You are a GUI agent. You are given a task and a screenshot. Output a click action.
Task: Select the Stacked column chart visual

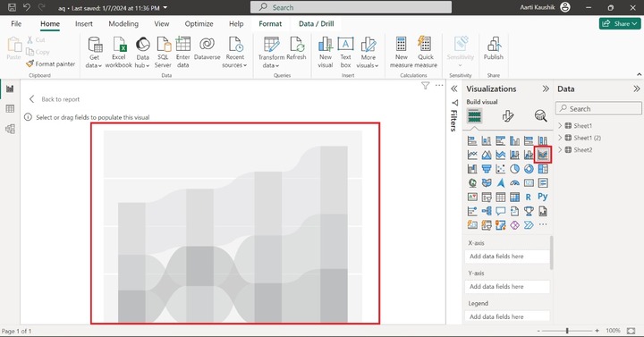pyautogui.click(x=487, y=141)
